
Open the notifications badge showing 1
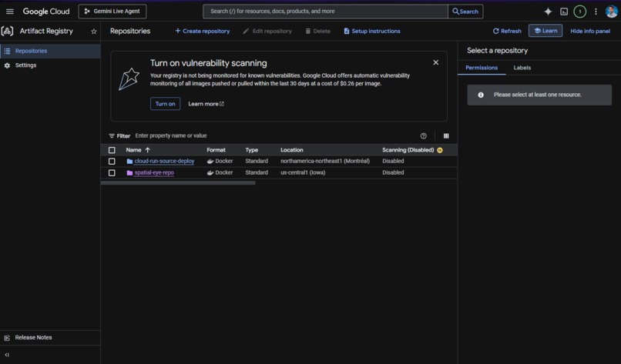580,12
